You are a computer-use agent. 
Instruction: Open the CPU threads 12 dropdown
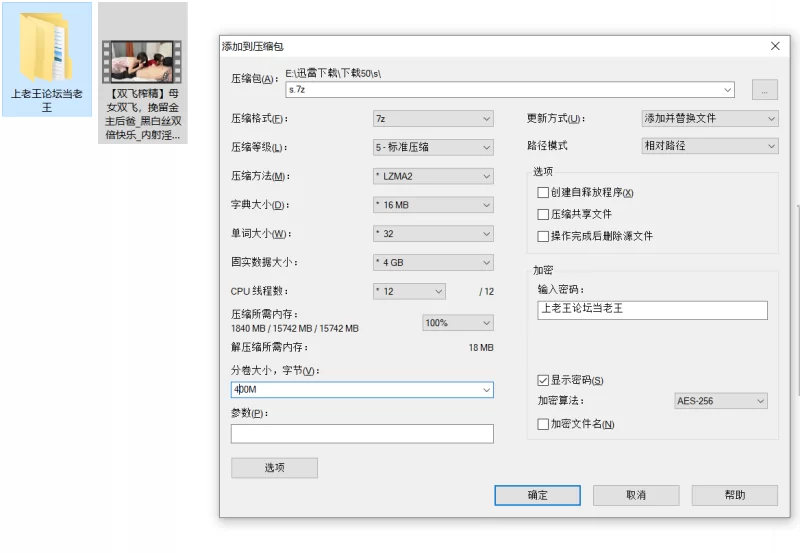pos(409,291)
